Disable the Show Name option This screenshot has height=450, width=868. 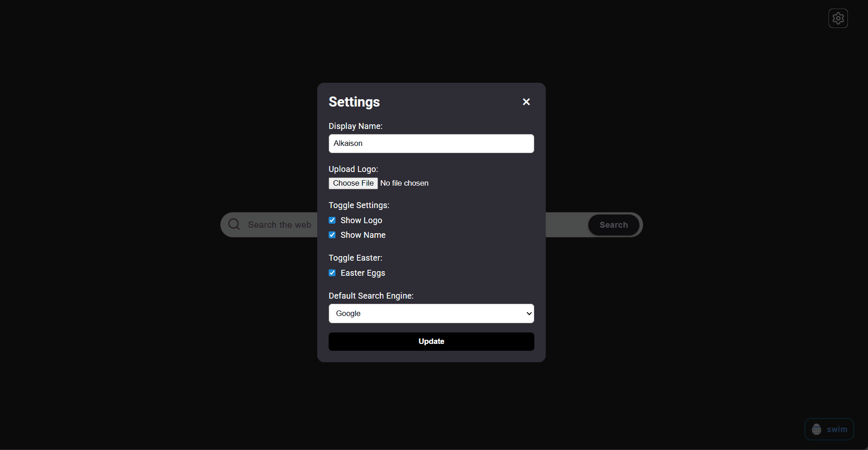click(332, 235)
